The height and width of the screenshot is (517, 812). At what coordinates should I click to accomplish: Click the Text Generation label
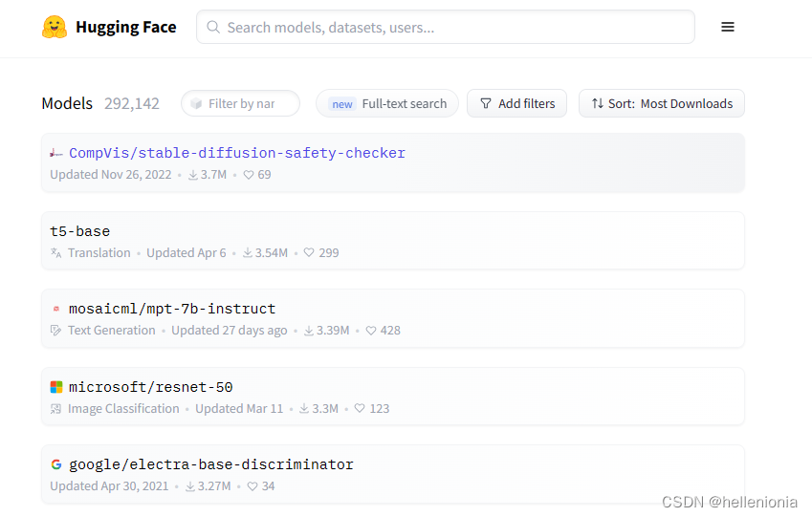[111, 331]
